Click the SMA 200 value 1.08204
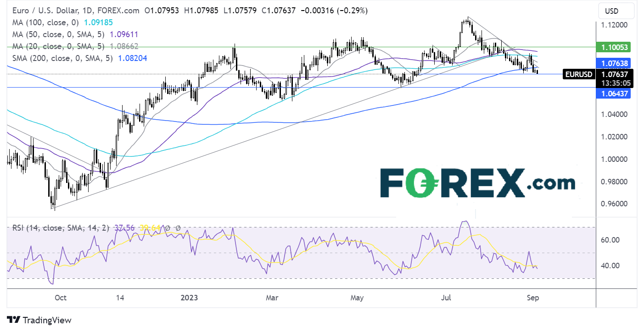Image resolution: width=644 pixels, height=332 pixels. point(133,58)
